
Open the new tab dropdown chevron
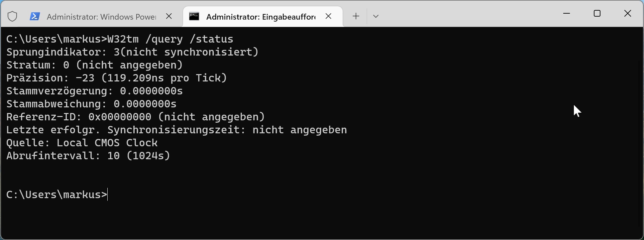[376, 16]
